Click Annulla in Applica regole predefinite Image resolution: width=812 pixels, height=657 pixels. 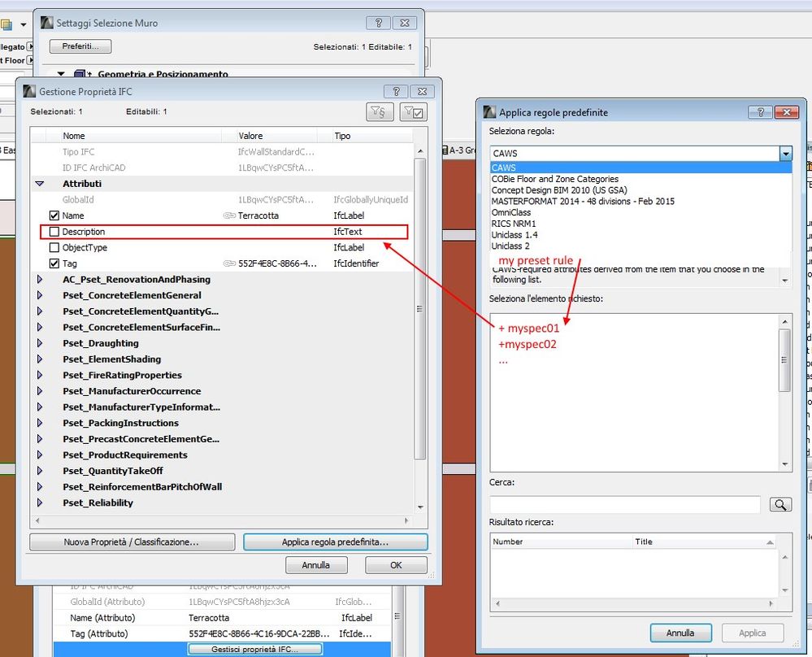coord(680,633)
